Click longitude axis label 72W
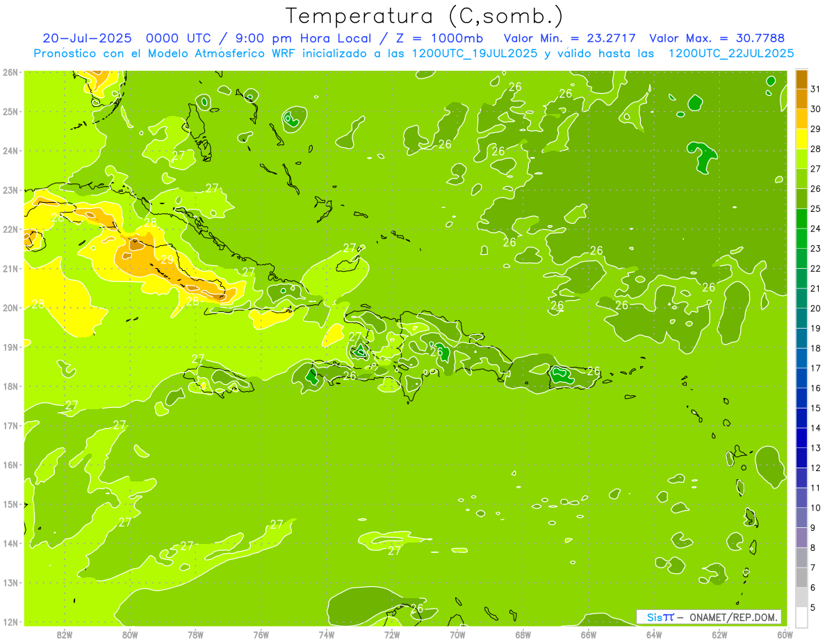 click(x=392, y=635)
